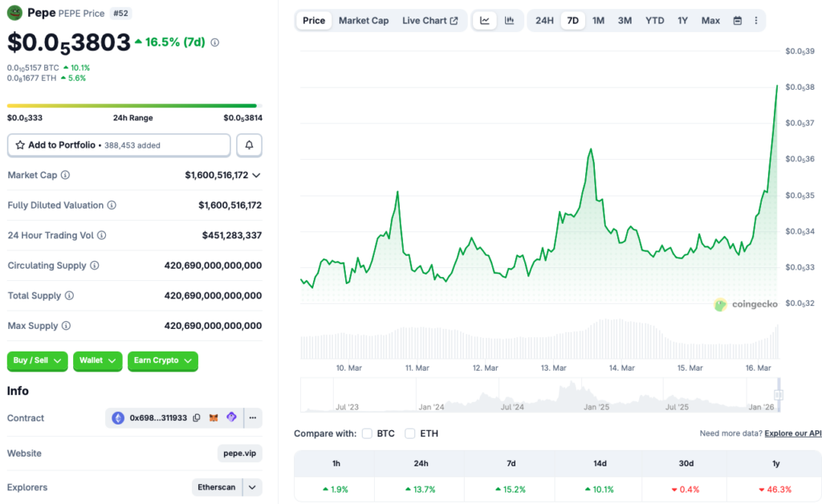Expand the Market Cap value chevron

256,175
